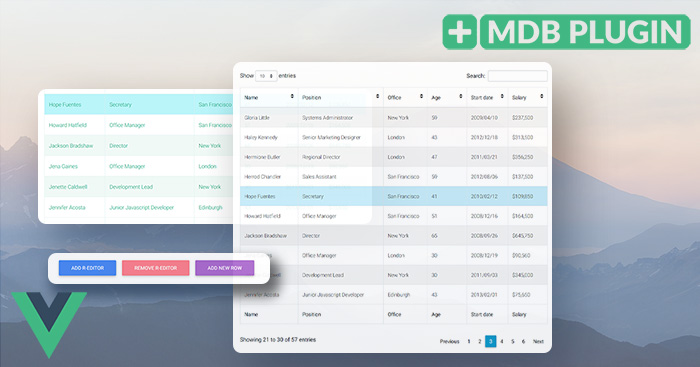This screenshot has width=700, height=367.
Task: Focus the Search input field
Action: tap(518, 76)
